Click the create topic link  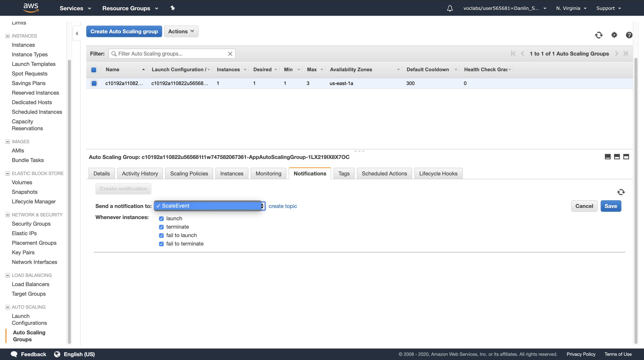point(283,206)
